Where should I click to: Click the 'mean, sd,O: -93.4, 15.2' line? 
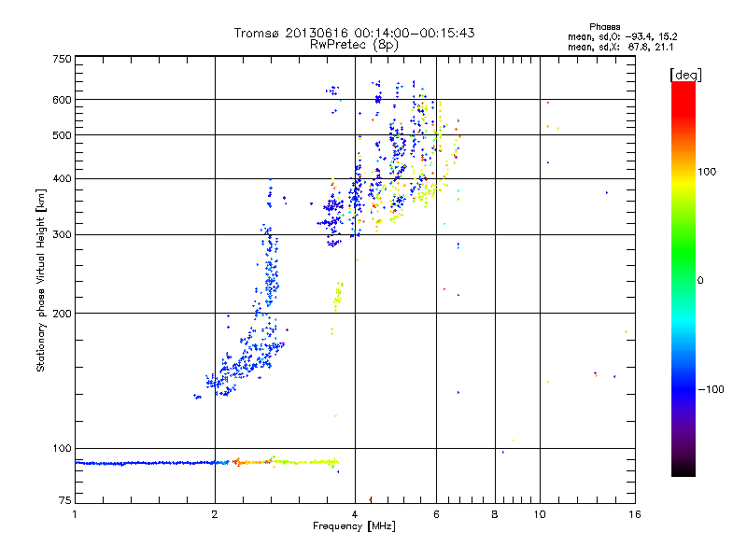click(622, 36)
